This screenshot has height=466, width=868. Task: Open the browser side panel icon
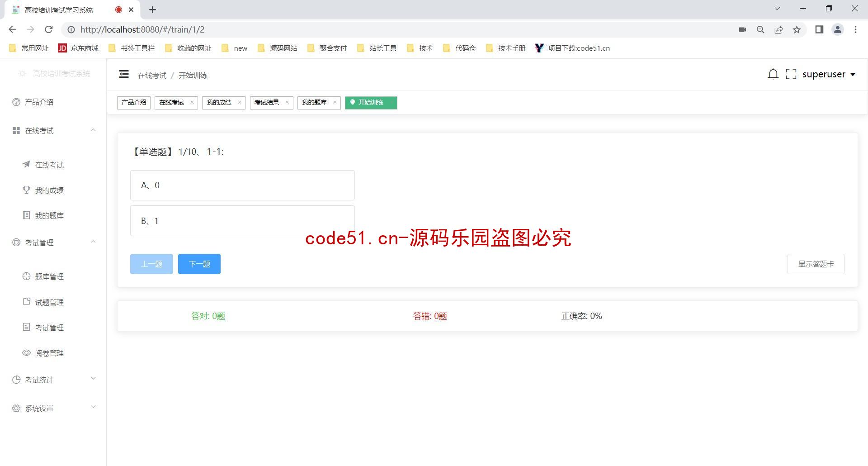click(819, 29)
